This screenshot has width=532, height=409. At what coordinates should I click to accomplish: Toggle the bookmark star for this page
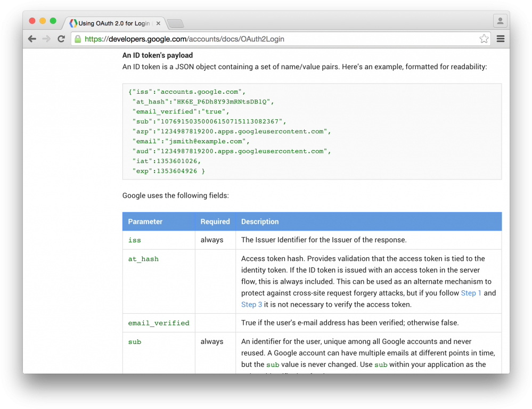(484, 38)
